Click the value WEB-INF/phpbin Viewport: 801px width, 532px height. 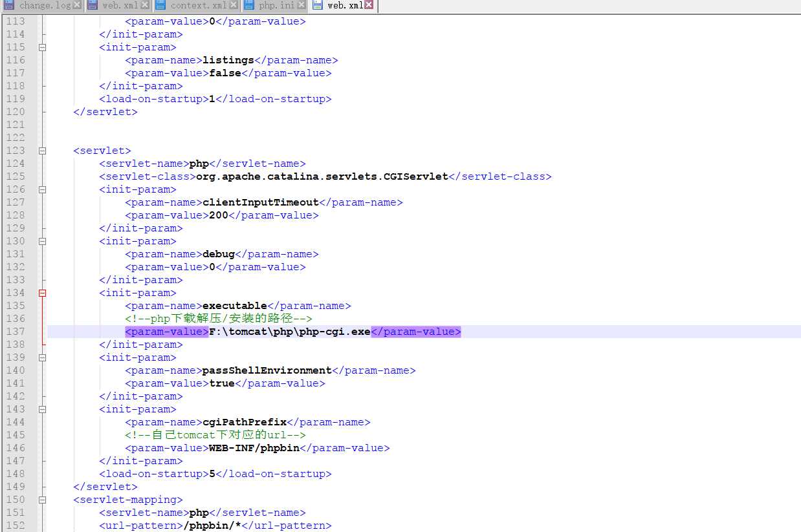254,448
